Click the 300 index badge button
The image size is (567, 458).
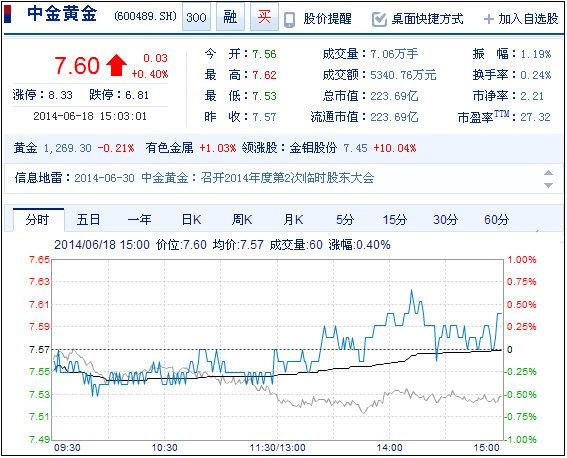[x=196, y=17]
